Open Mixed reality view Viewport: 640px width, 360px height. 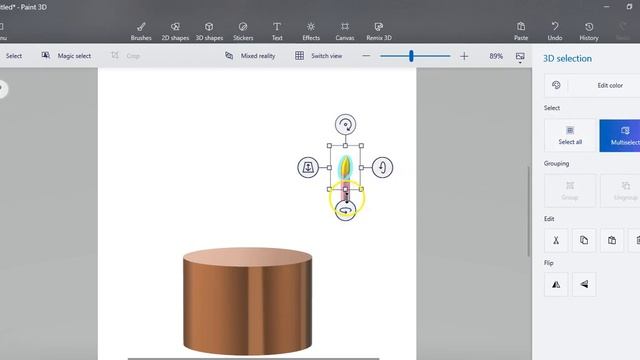[x=250, y=56]
